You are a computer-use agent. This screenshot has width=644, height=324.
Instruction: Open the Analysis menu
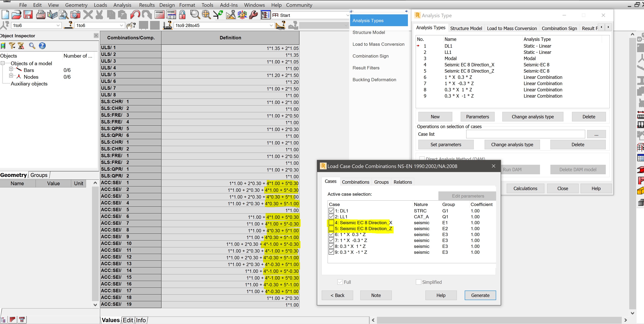[122, 5]
